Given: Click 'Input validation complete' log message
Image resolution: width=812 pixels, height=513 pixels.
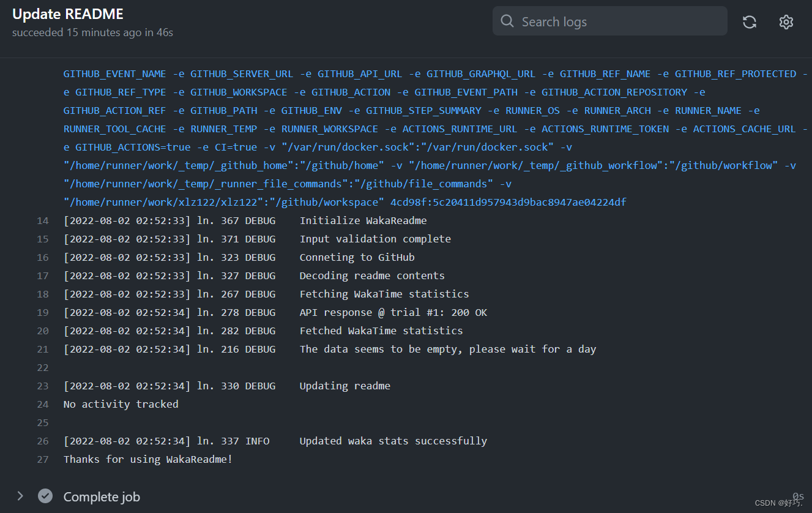Looking at the screenshot, I should coord(375,239).
